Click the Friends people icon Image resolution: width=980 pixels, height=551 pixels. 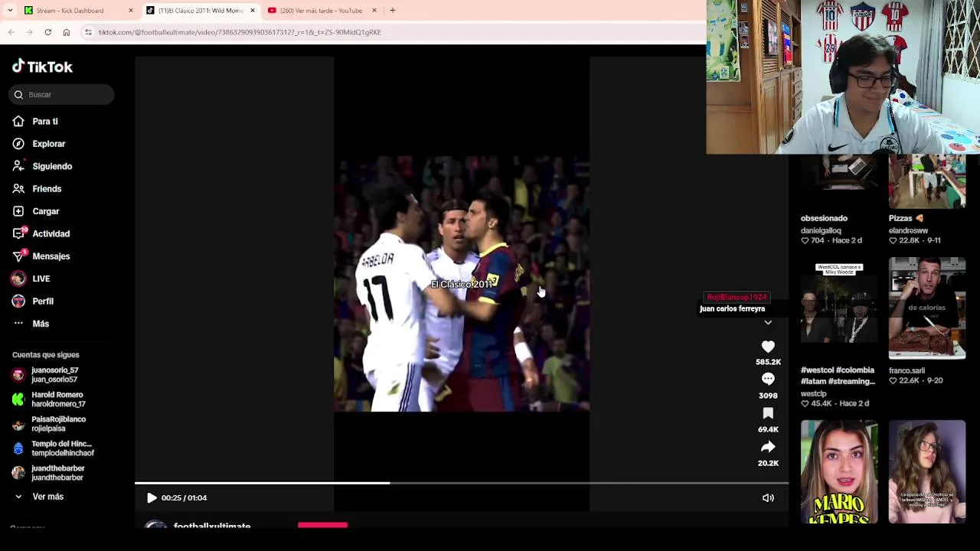coord(18,189)
